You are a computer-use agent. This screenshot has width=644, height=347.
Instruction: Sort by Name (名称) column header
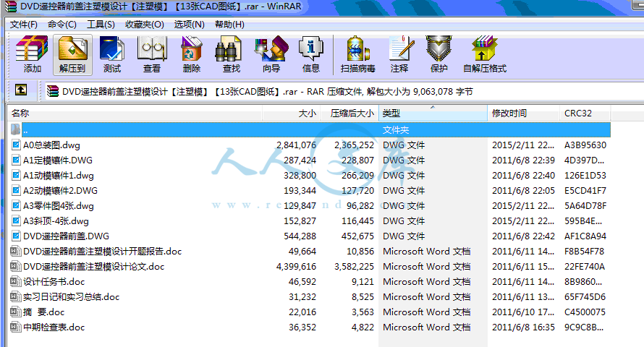[x=135, y=113]
